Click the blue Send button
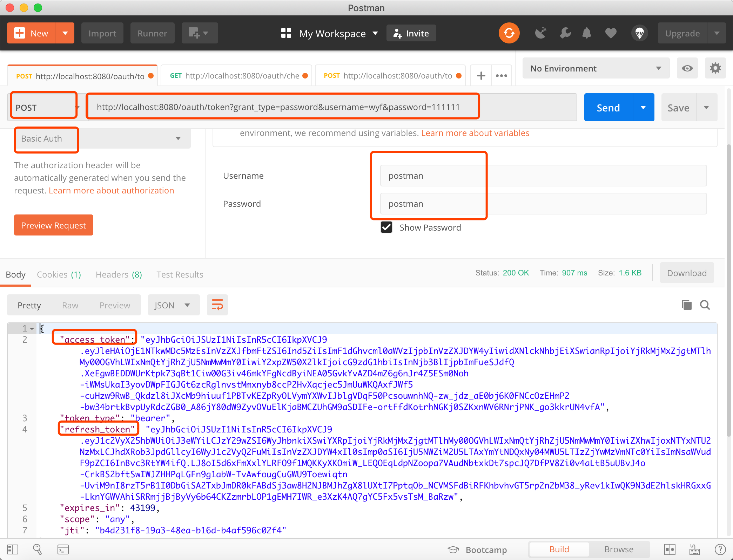This screenshot has height=560, width=733. 608,108
